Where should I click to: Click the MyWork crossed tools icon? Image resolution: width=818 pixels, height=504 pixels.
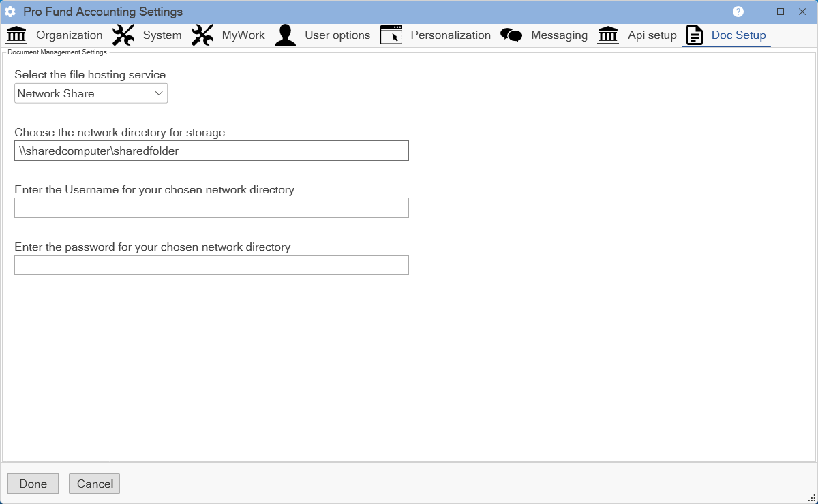coord(202,35)
